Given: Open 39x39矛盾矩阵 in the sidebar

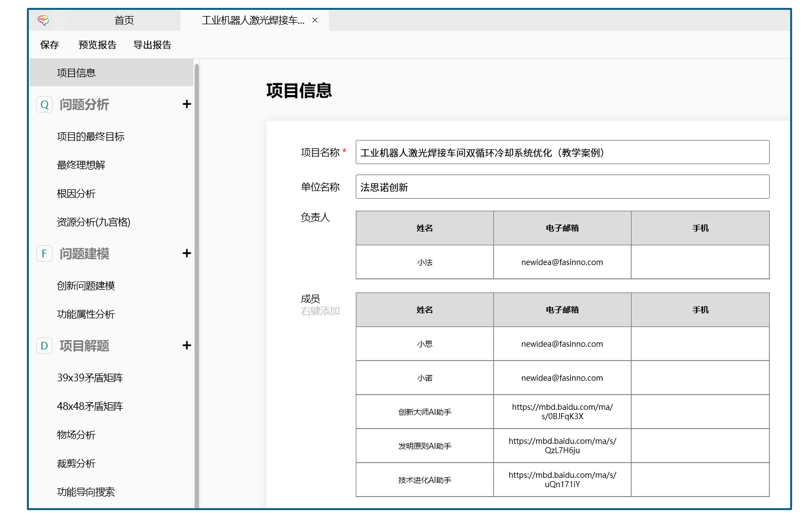Looking at the screenshot, I should [90, 378].
